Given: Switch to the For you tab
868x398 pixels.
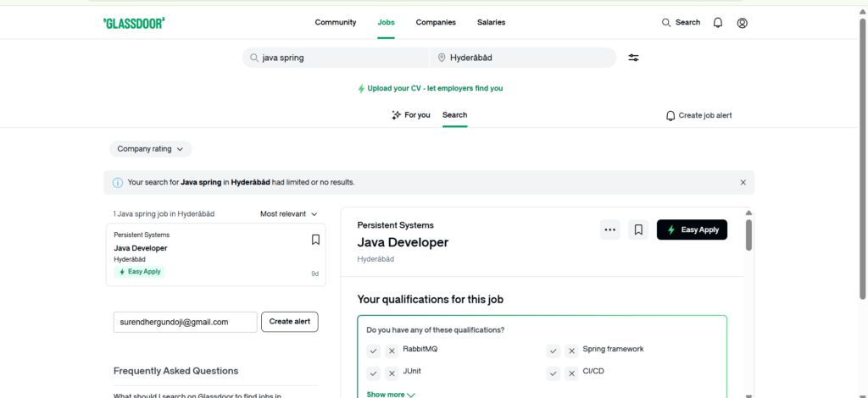Looking at the screenshot, I should pyautogui.click(x=411, y=115).
